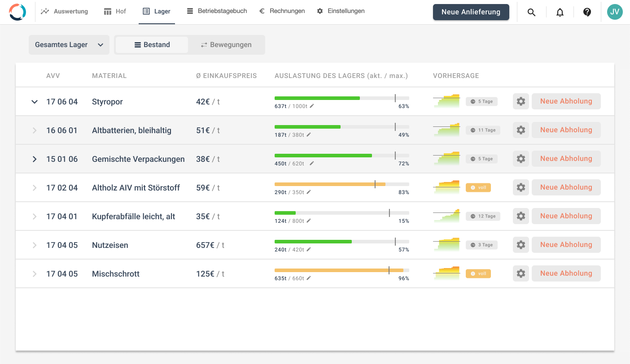Click gear icon in Mischschrott row

(x=521, y=273)
